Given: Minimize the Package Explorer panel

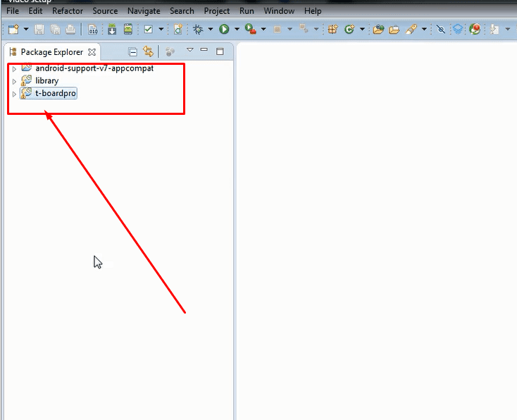Looking at the screenshot, I should point(204,49).
